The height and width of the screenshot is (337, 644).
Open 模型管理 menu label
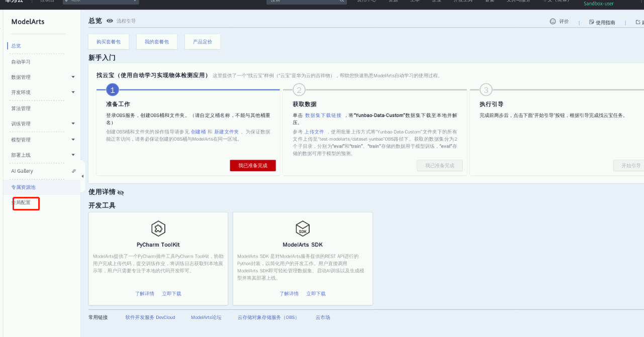(21, 140)
